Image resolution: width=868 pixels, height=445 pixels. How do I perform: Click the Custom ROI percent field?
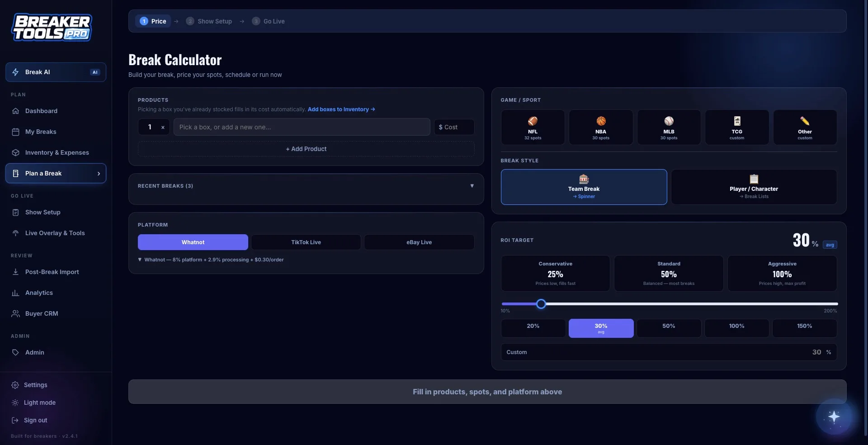coord(669,352)
